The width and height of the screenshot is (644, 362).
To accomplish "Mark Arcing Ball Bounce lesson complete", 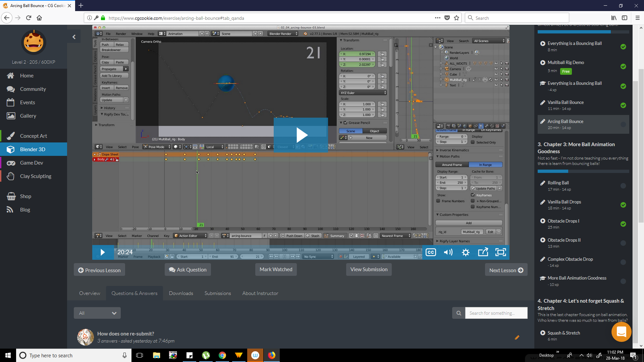I will (623, 124).
